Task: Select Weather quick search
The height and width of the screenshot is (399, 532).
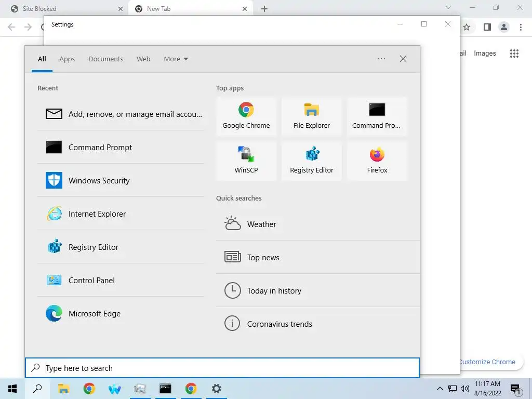Action: tap(317, 224)
